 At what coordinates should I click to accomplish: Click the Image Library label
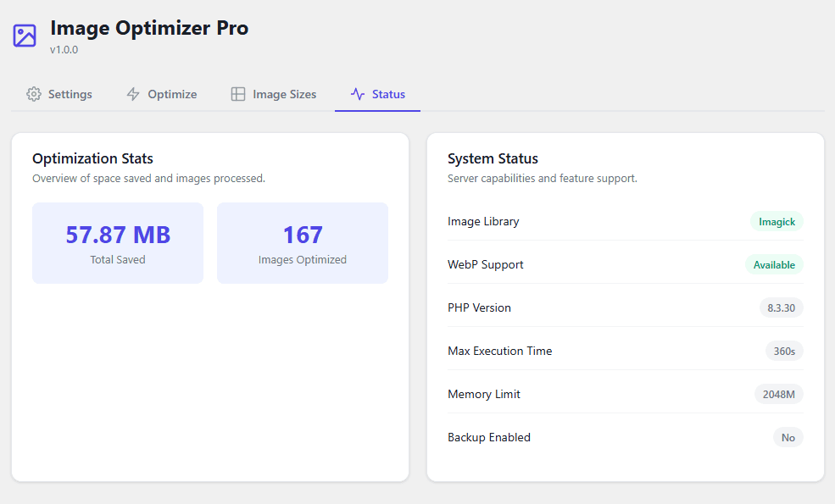tap(483, 221)
